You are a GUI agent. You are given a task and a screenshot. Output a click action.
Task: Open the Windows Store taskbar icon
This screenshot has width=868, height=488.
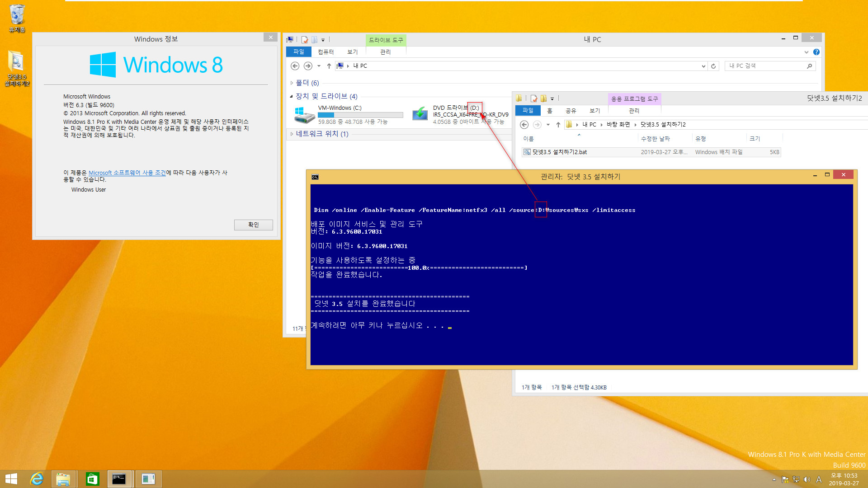(92, 479)
